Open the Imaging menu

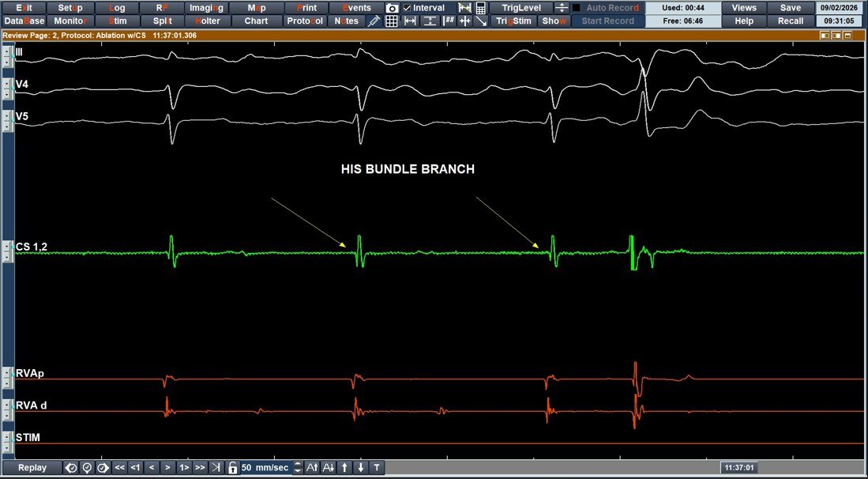point(206,9)
